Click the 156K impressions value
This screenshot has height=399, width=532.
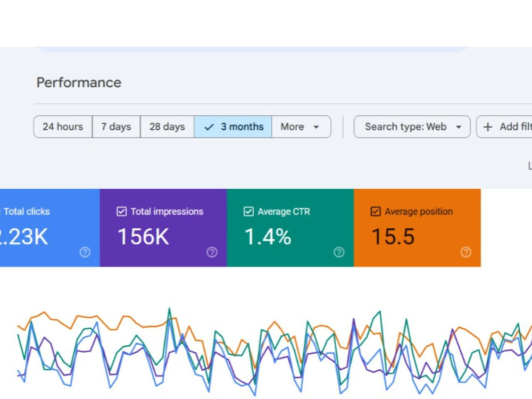pyautogui.click(x=143, y=237)
